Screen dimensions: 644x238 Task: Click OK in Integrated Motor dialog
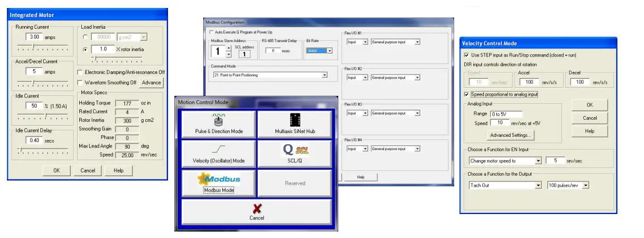56,170
